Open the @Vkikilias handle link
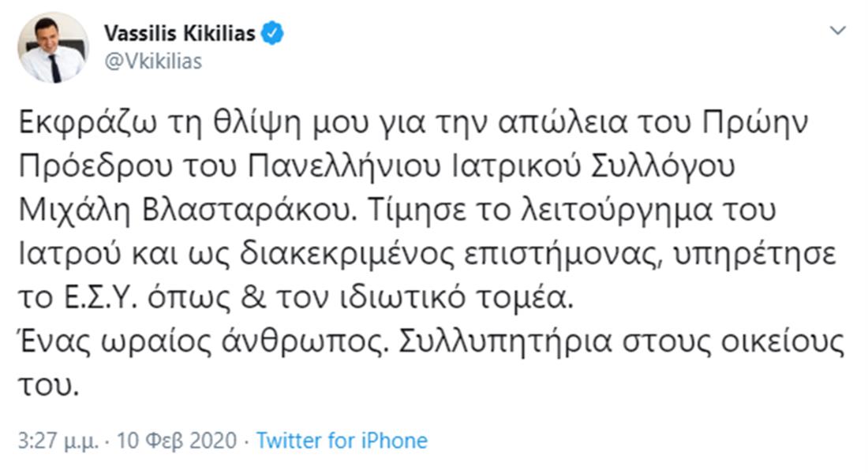The image size is (868, 473). tap(152, 61)
